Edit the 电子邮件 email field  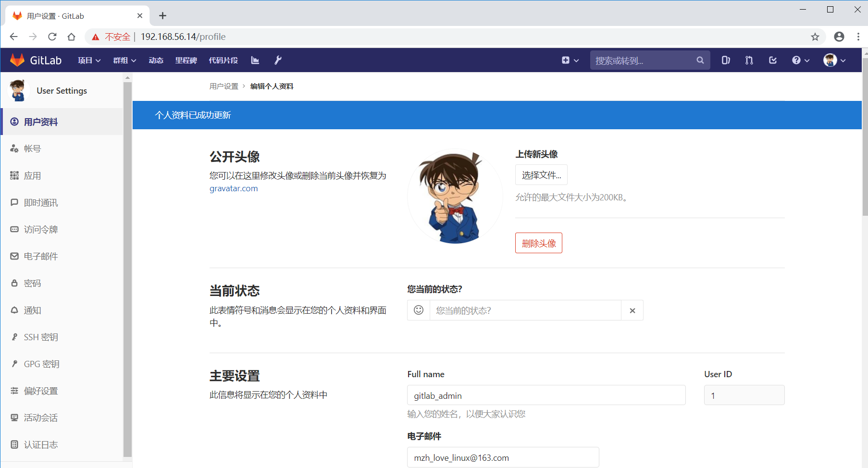503,457
